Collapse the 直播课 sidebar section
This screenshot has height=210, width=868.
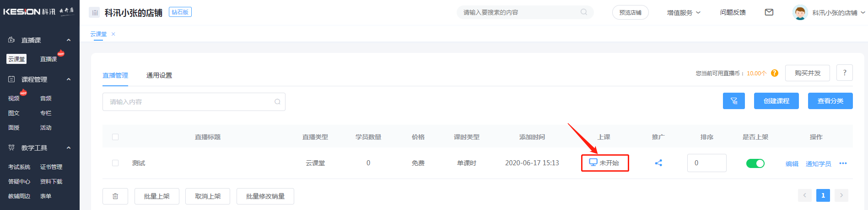tap(69, 40)
